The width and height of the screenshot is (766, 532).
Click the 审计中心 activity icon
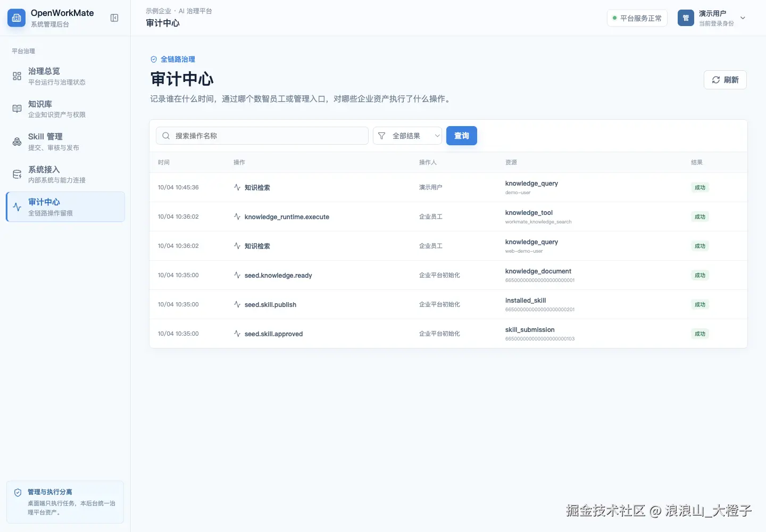tap(17, 207)
